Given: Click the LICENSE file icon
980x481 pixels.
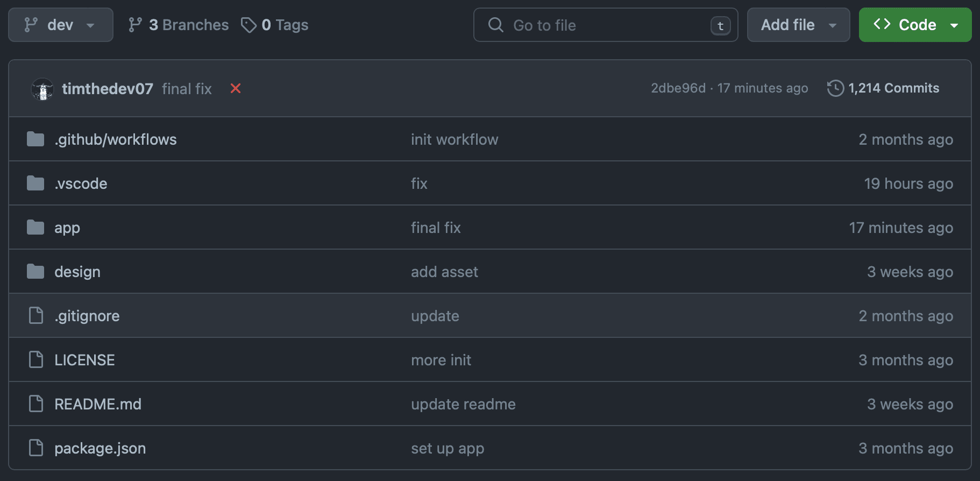Looking at the screenshot, I should [36, 359].
